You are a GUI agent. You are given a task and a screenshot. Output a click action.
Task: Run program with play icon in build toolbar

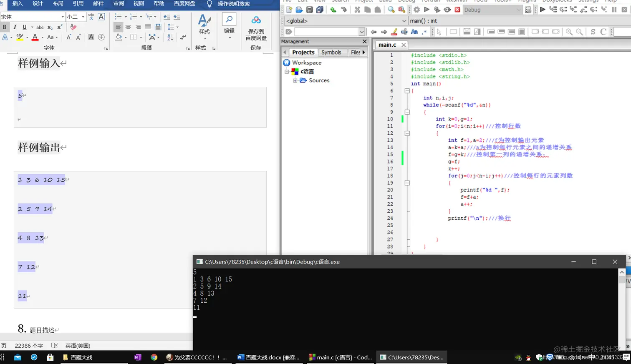coord(427,10)
